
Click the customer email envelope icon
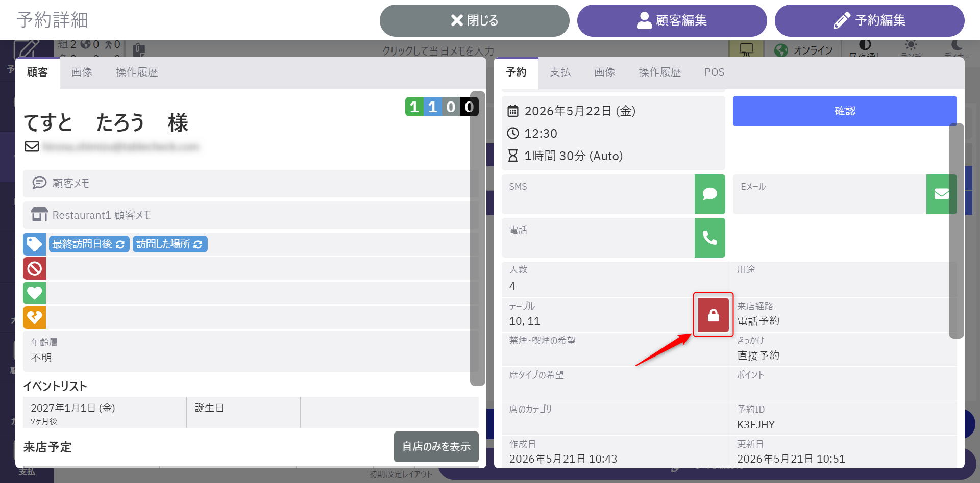[x=32, y=146]
